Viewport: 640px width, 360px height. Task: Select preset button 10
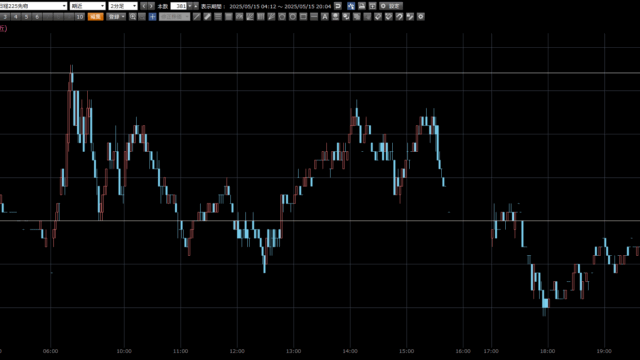tap(80, 17)
